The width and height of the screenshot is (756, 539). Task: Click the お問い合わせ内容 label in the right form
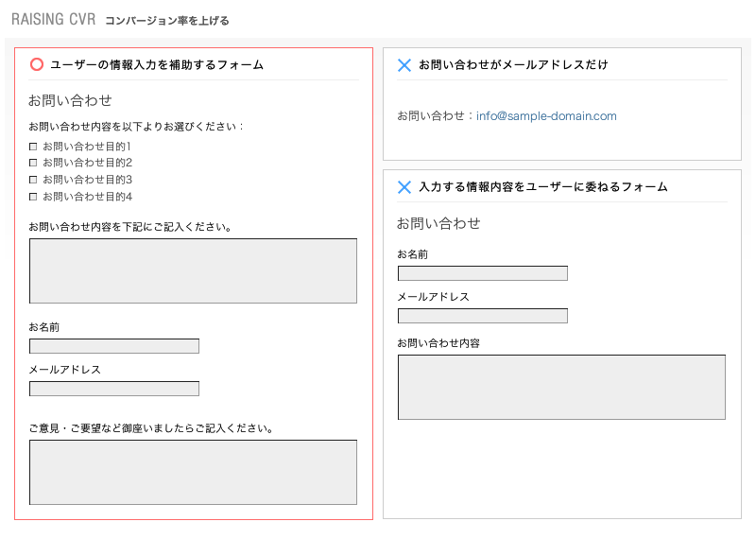pos(438,343)
